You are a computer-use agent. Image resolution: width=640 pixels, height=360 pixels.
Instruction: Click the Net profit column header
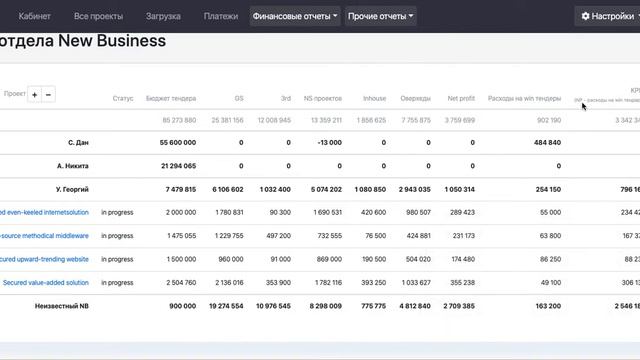point(461,98)
